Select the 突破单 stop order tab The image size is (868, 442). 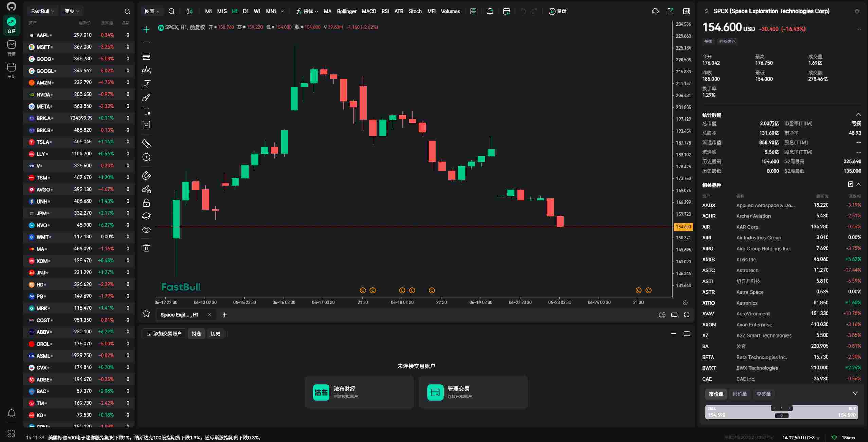click(763, 394)
